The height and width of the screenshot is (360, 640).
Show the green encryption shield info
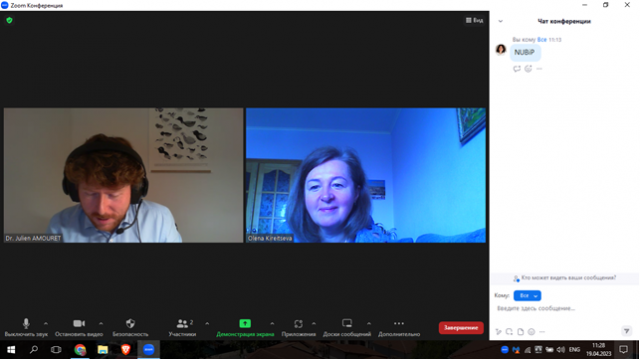9,20
